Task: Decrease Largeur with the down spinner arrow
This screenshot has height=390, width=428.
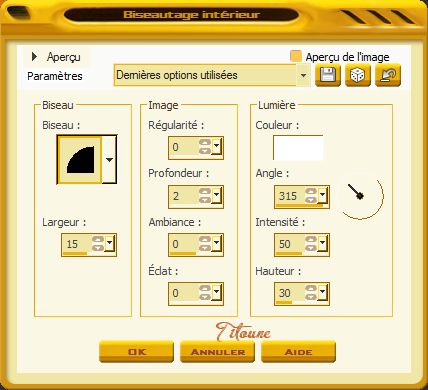Action: (98, 248)
